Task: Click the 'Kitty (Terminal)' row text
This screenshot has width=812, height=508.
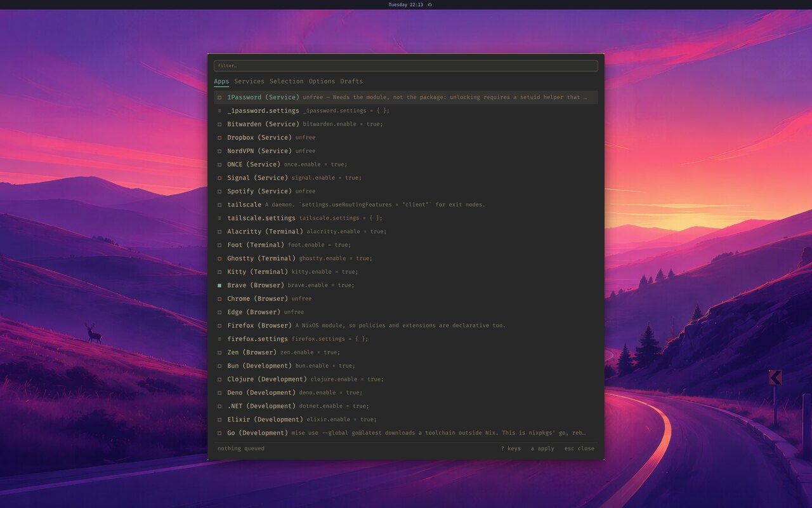Action: 258,272
